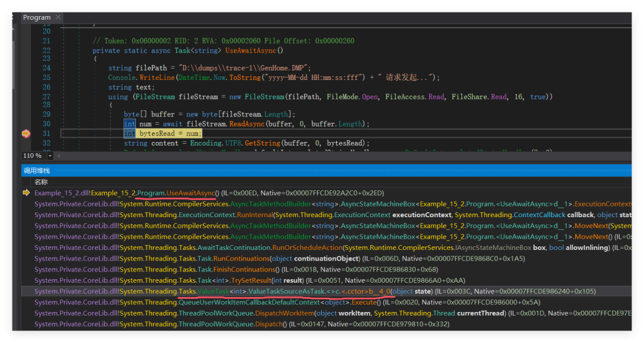The height and width of the screenshot is (343, 644).
Task: Click the ReadAsync method on line 30
Action: [247, 124]
